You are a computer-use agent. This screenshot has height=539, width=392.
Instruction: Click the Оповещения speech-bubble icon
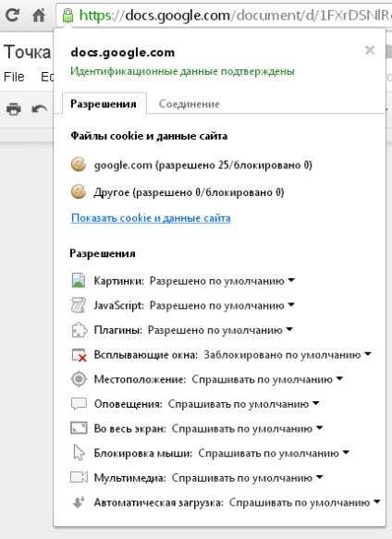tap(79, 404)
